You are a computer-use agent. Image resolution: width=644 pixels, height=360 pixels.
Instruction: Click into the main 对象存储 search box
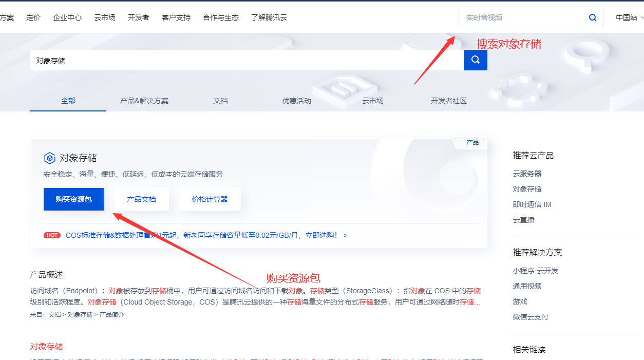click(x=247, y=60)
